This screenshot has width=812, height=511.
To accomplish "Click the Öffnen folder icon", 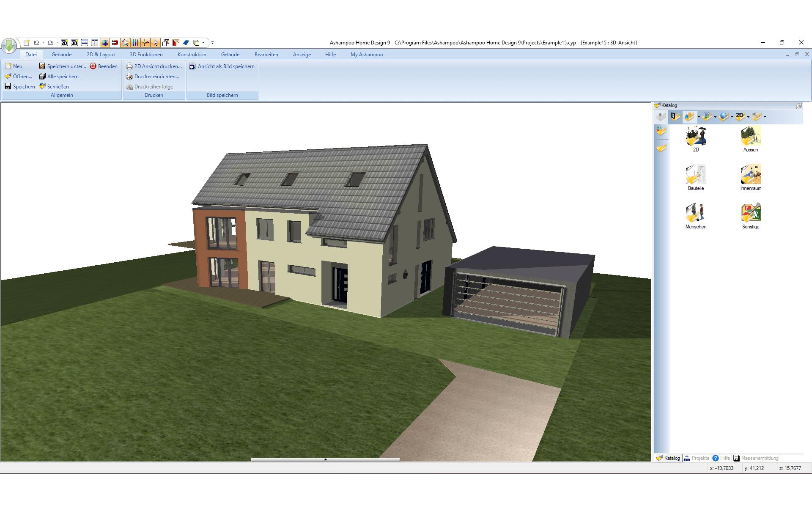I will click(8, 77).
